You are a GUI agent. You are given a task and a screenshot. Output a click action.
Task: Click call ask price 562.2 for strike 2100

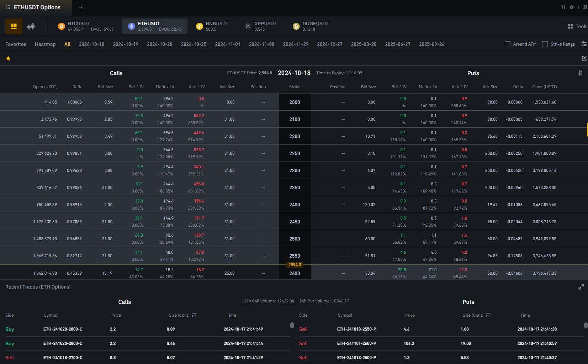[199, 116]
